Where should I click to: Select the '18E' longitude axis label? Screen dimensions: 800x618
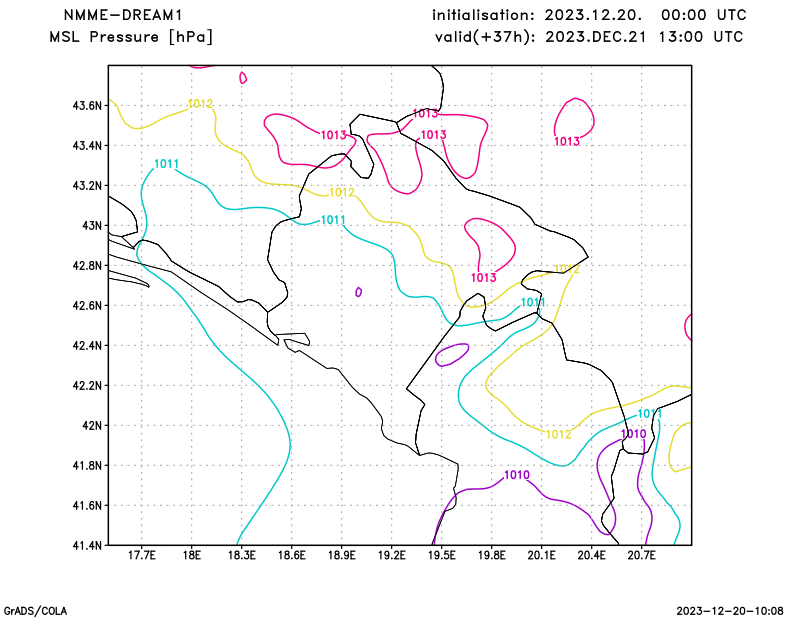click(x=192, y=555)
